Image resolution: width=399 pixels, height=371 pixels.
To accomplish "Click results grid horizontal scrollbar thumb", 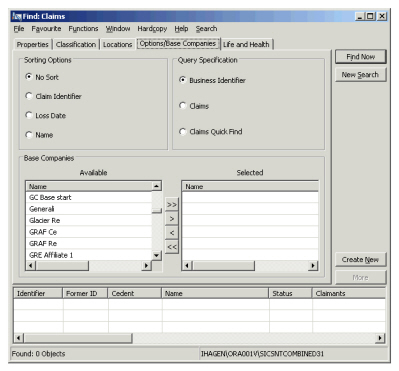I will tap(77, 338).
